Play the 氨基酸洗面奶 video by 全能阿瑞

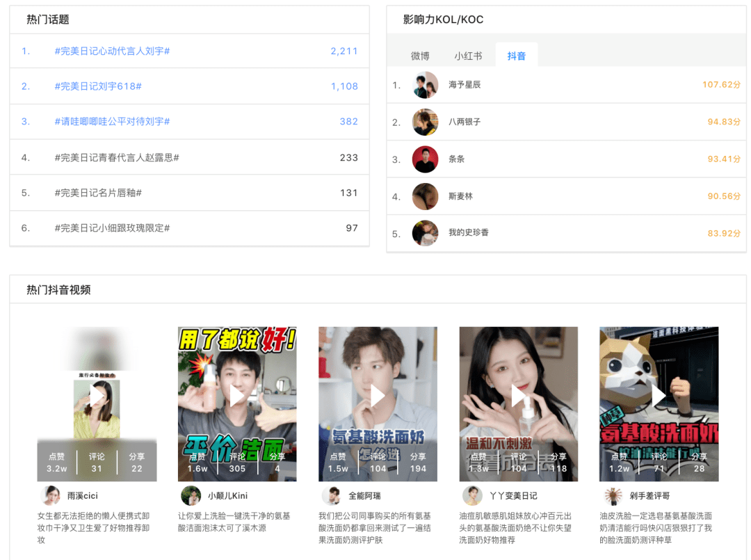(x=378, y=396)
